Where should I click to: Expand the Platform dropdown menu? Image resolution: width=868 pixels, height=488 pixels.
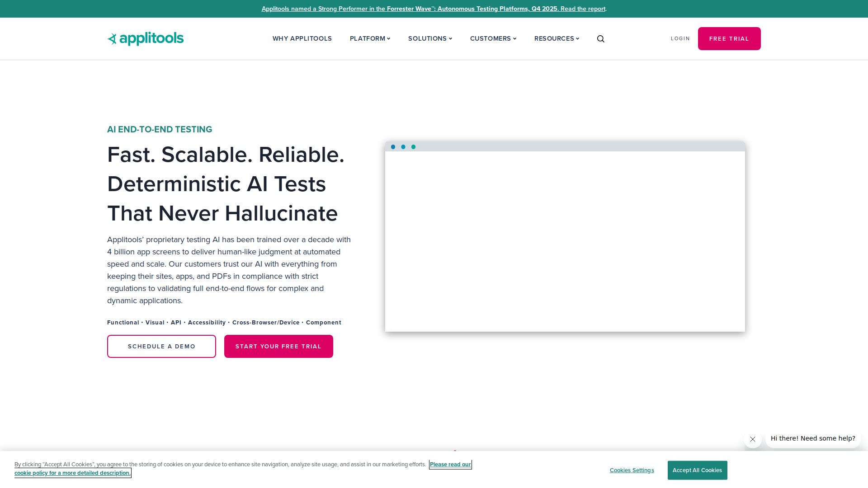click(x=370, y=39)
